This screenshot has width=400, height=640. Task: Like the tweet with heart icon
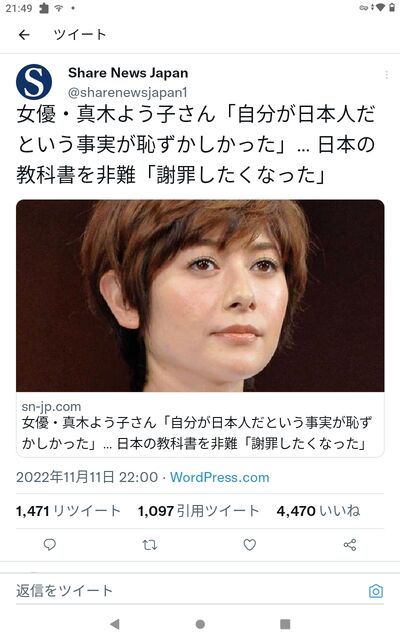click(x=249, y=544)
